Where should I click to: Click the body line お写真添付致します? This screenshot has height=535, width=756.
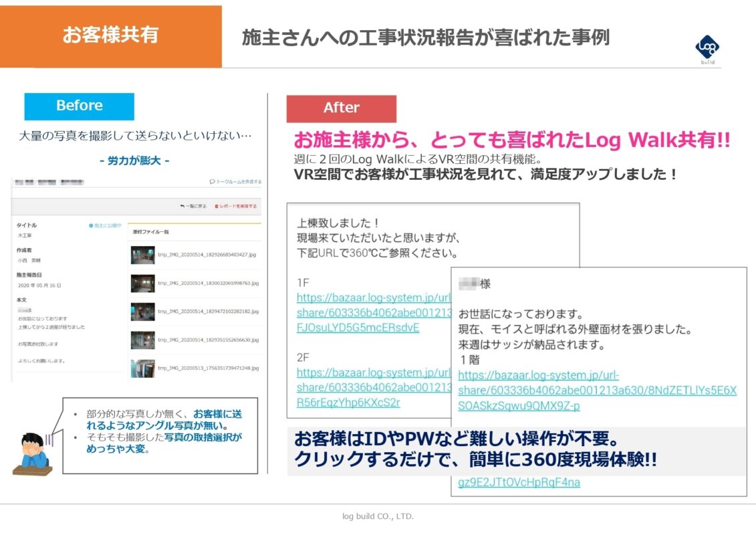37,344
